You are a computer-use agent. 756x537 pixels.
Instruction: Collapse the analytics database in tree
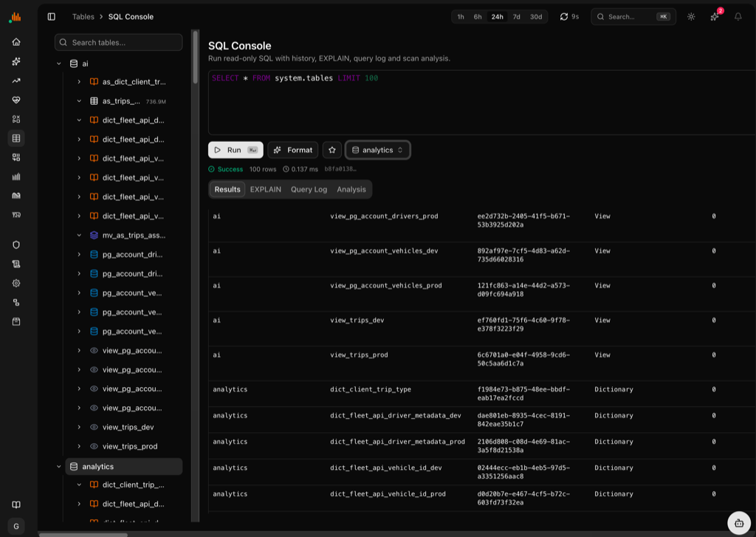[59, 467]
